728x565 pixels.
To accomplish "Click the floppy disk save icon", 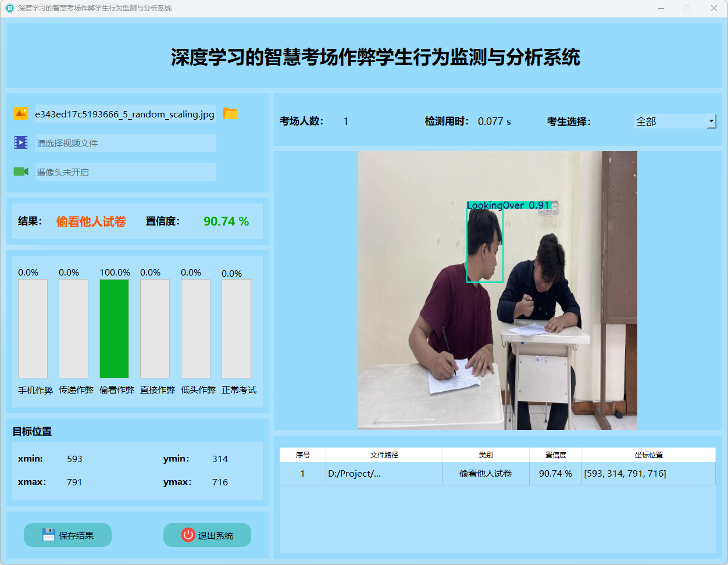I will (x=49, y=535).
